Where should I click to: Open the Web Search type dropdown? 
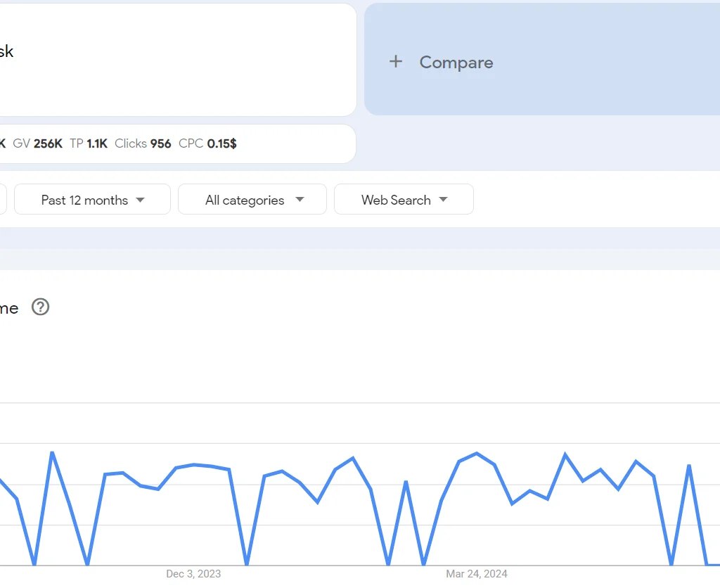click(404, 199)
